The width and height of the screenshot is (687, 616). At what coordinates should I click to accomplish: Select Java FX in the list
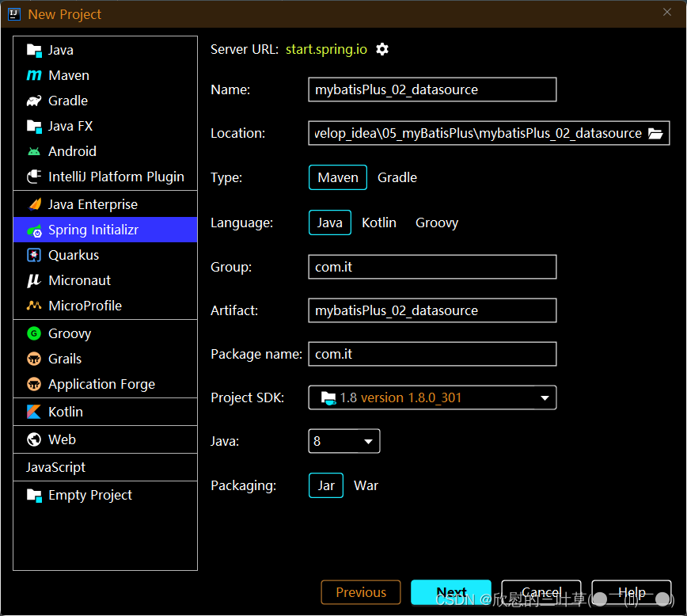click(x=105, y=126)
